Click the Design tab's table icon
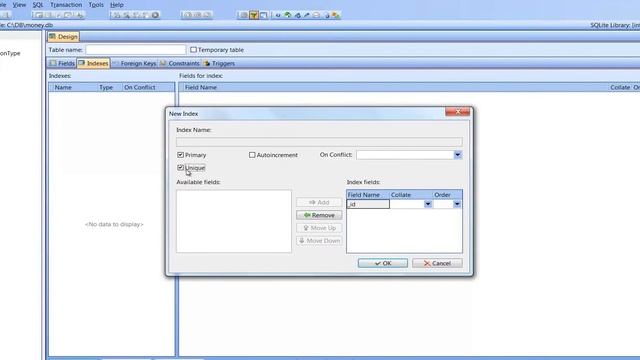This screenshot has width=640, height=360. tap(52, 36)
